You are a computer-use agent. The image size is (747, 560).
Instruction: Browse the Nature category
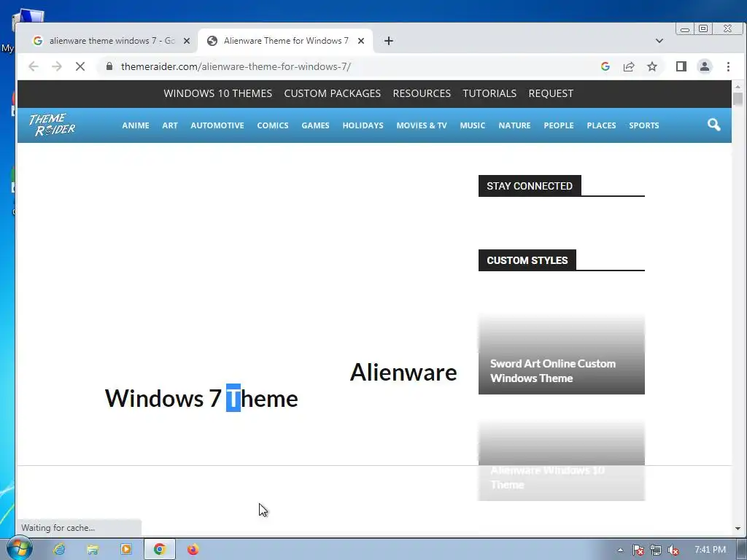pos(514,125)
